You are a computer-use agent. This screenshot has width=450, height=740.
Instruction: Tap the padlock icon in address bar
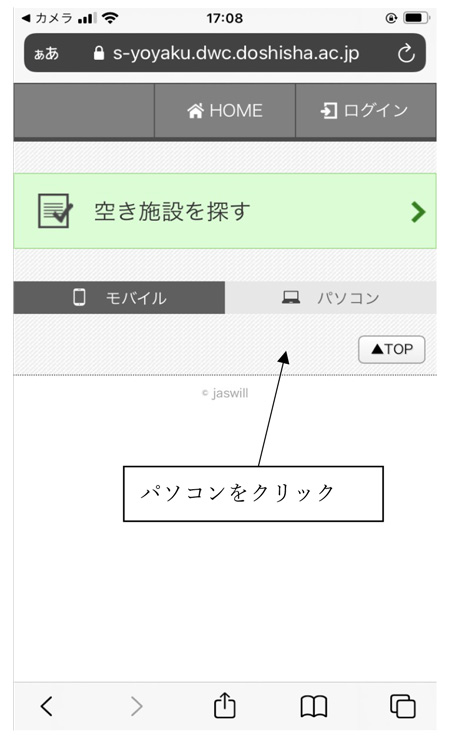99,52
